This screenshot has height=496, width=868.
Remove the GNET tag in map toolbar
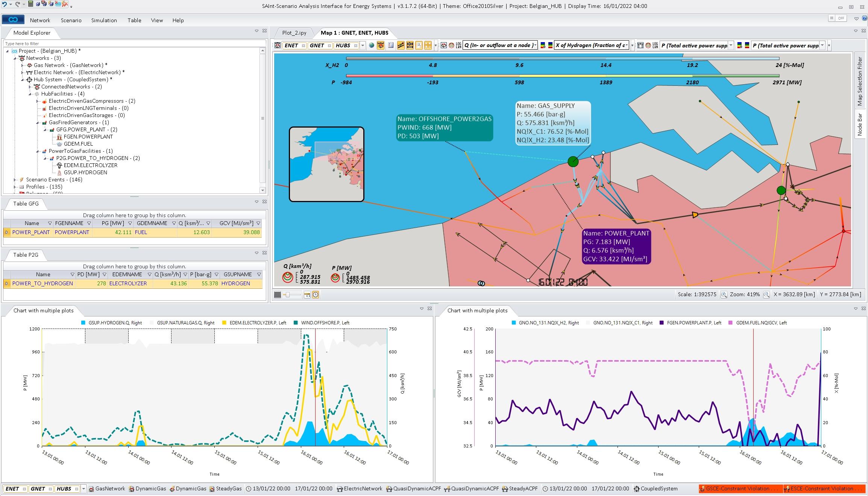click(x=329, y=46)
